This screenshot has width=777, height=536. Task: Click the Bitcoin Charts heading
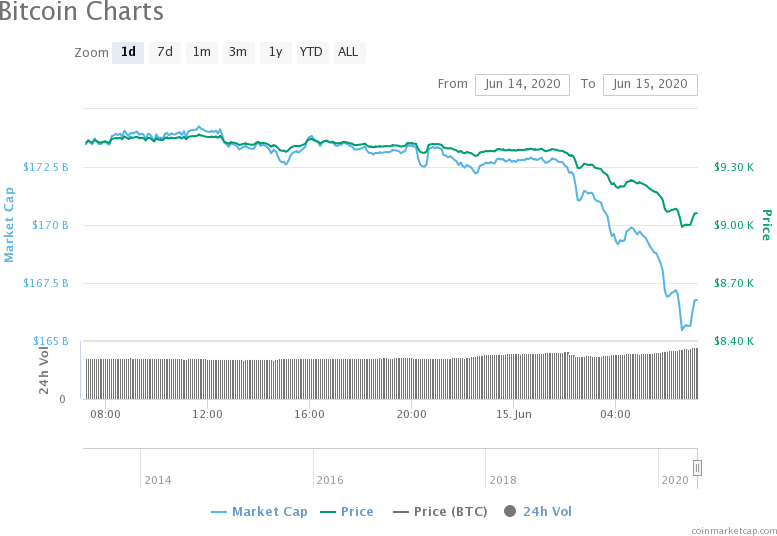click(81, 11)
